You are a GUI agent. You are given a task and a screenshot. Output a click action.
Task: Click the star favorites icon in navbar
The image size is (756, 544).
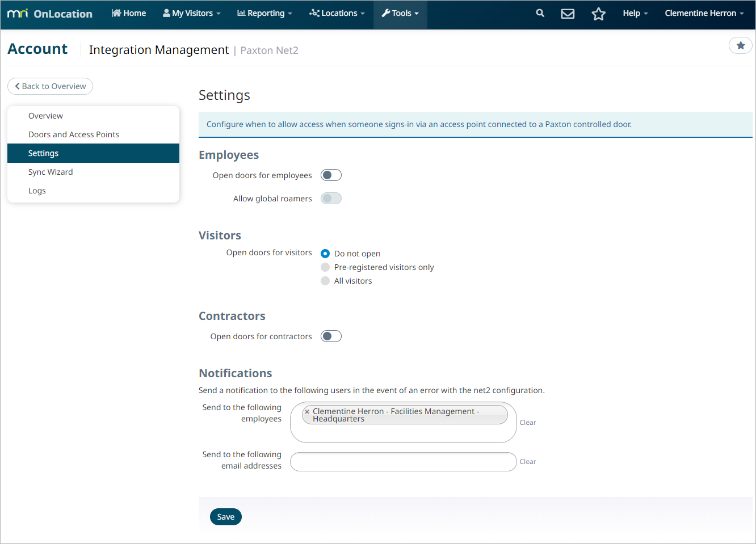(x=598, y=14)
